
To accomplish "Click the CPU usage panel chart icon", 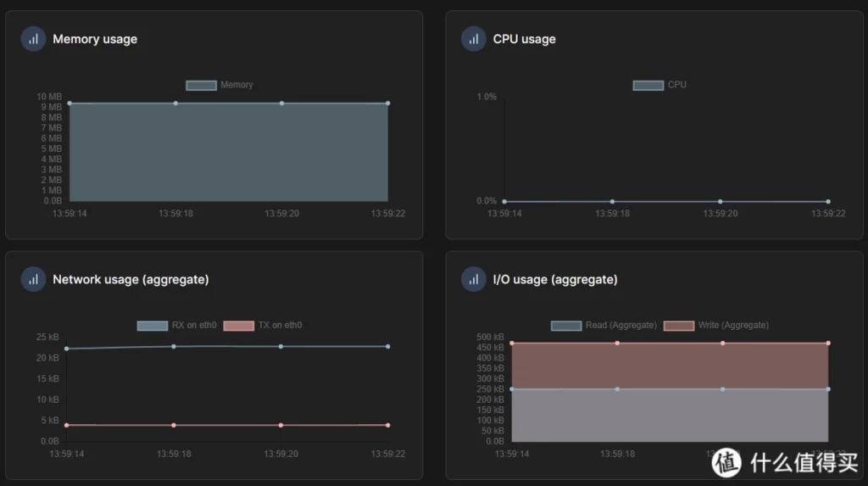I will coord(473,39).
